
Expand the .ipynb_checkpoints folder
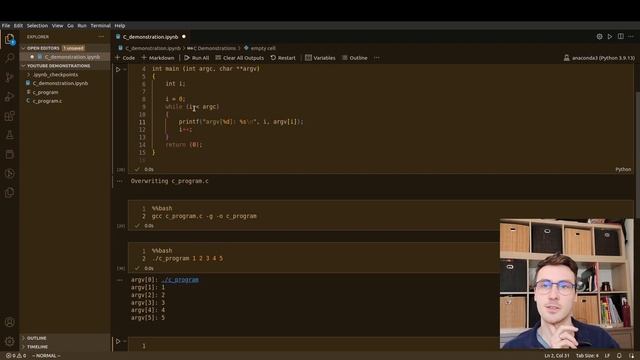pos(29,75)
